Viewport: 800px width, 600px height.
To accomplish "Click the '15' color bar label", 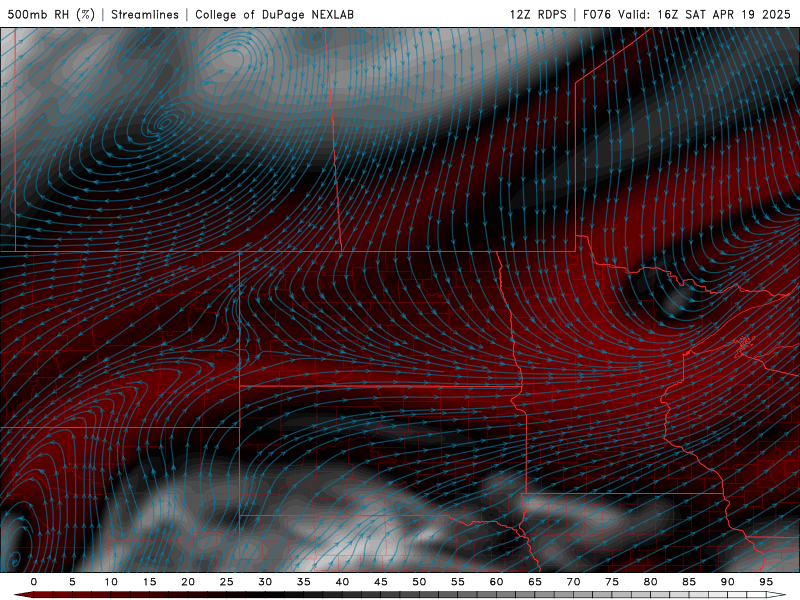I will (x=149, y=582).
